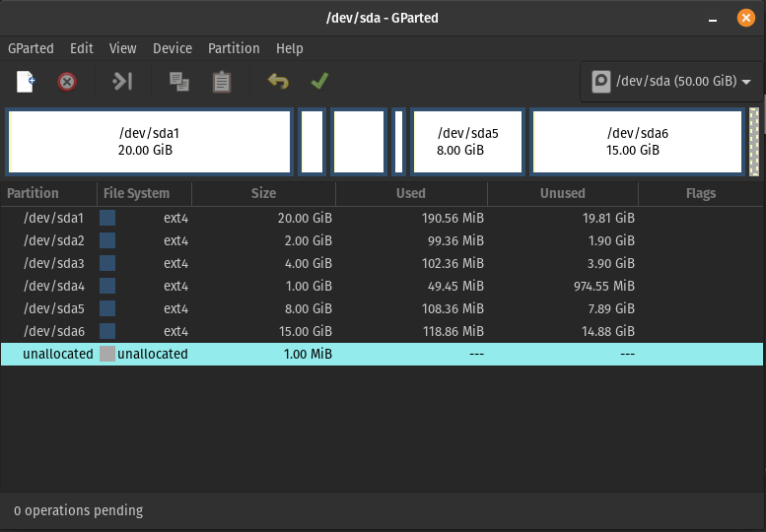Select the unallocated strip at graphic end
766x532 pixels.
[754, 142]
